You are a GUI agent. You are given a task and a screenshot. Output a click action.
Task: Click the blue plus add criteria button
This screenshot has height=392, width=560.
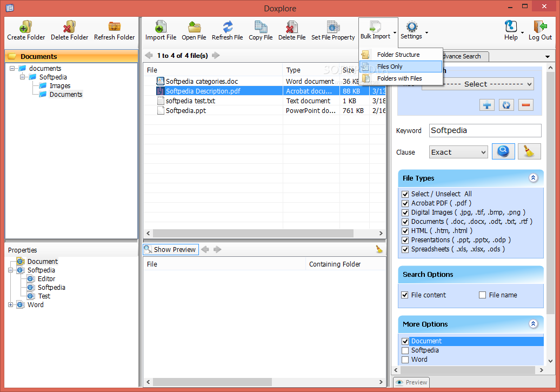487,105
